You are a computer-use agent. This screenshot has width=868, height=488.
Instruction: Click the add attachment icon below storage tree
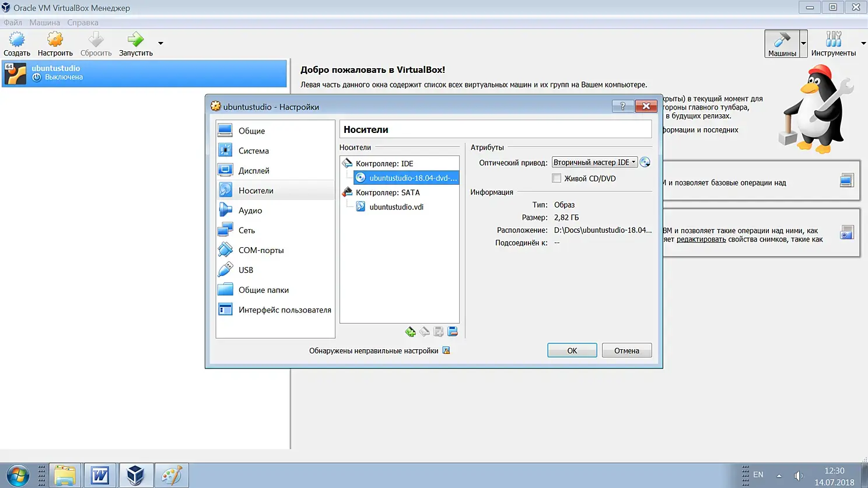(x=439, y=332)
